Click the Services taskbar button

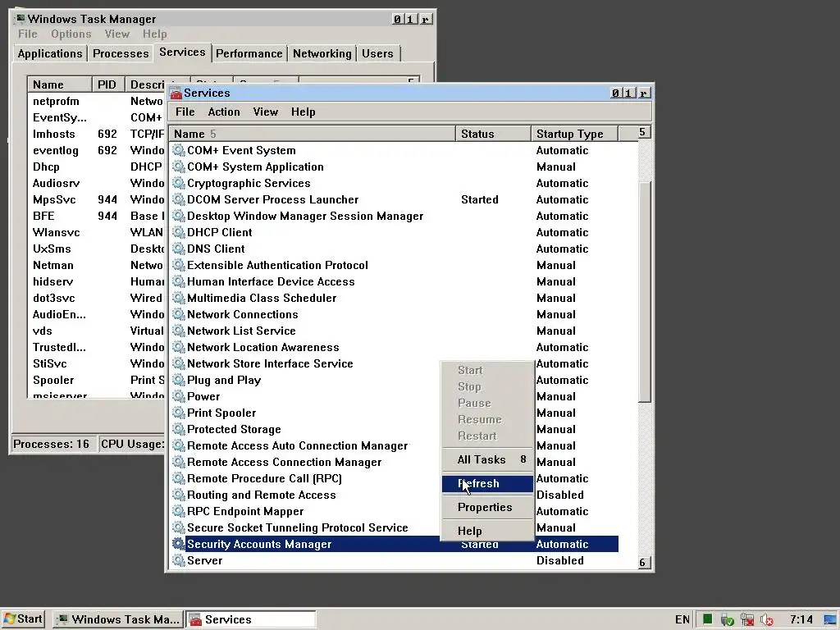coord(251,619)
